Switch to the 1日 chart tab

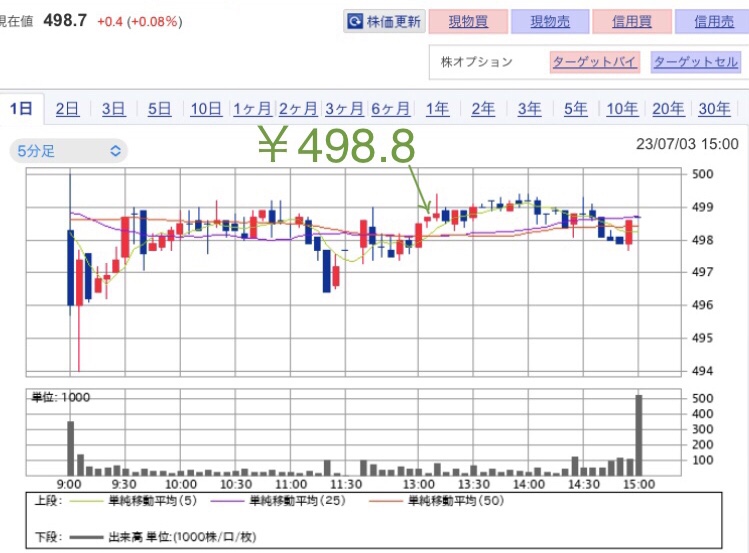pyautogui.click(x=21, y=109)
